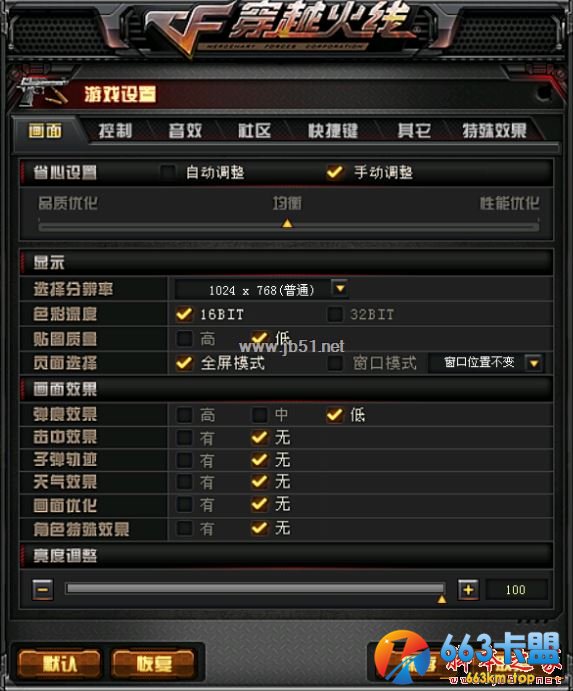The width and height of the screenshot is (573, 691).
Task: Click the brightness minus icon
Action: click(43, 590)
